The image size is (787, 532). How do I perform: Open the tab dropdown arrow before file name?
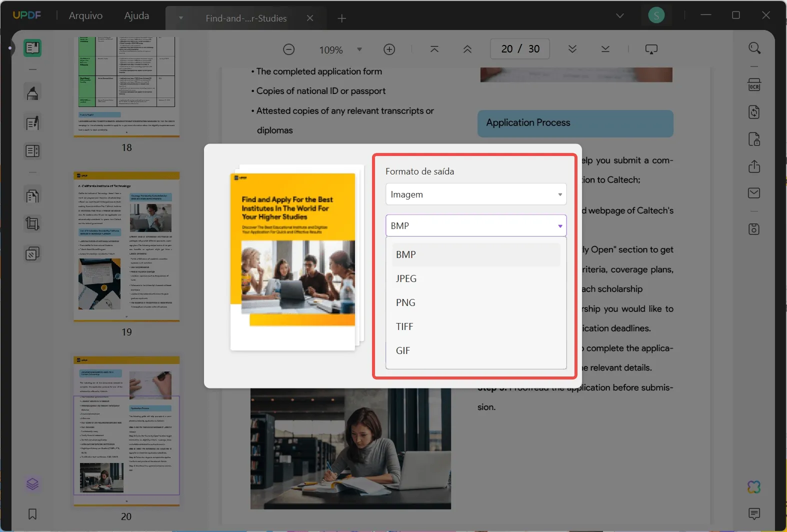(x=181, y=18)
